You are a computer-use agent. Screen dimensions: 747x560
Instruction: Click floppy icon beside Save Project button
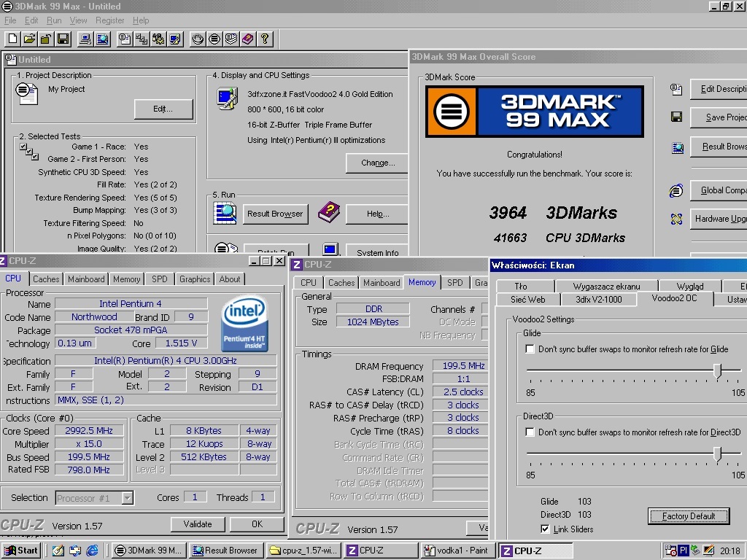tap(676, 117)
